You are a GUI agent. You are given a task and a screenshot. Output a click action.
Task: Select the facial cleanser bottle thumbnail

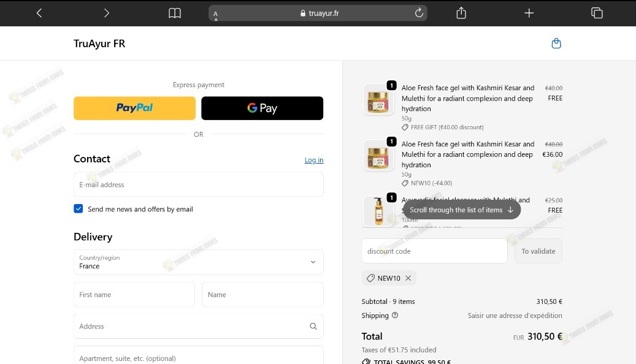click(378, 211)
